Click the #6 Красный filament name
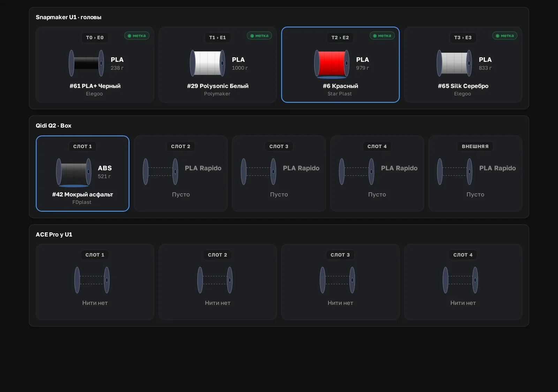Screen dimensions: 558x392 pos(340,86)
